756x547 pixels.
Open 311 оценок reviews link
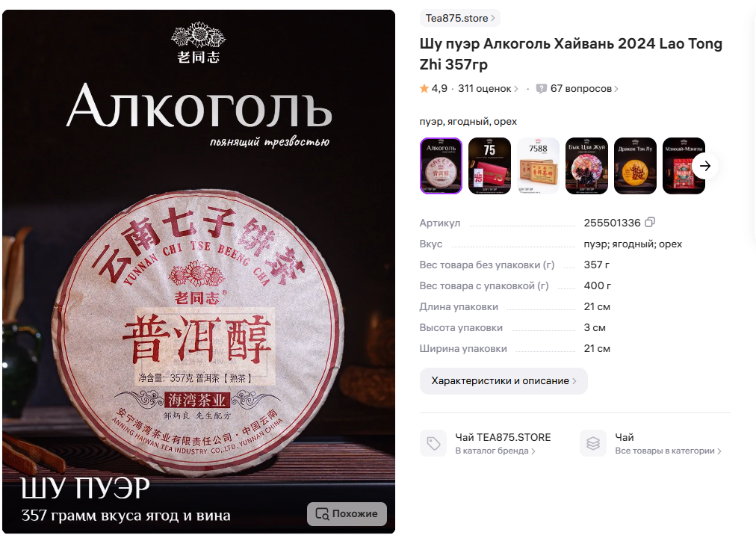pos(488,89)
